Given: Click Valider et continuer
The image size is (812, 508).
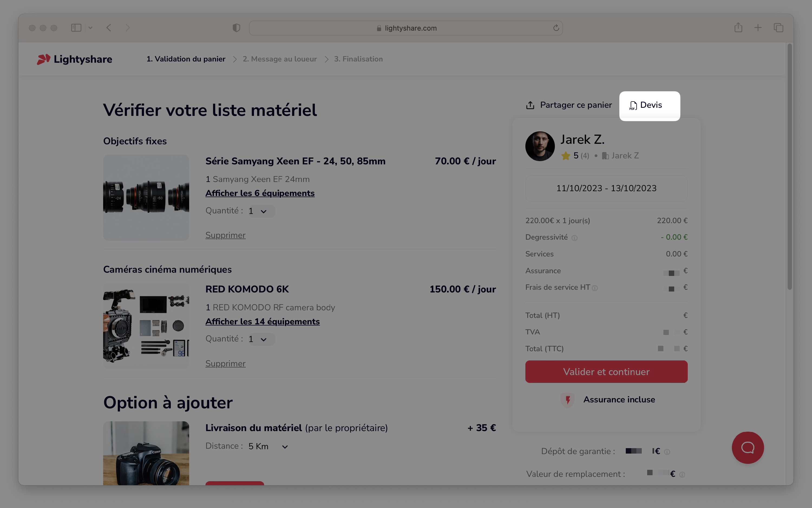Looking at the screenshot, I should click(607, 372).
